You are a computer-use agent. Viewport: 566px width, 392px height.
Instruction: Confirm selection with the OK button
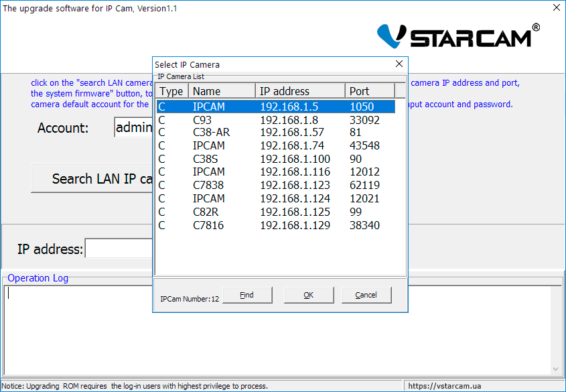[x=309, y=295]
